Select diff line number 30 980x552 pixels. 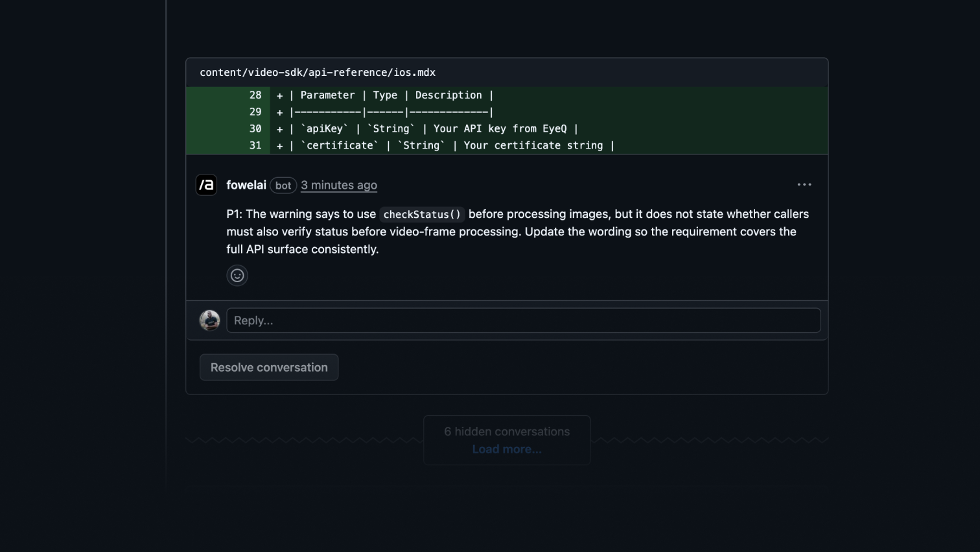pos(255,129)
